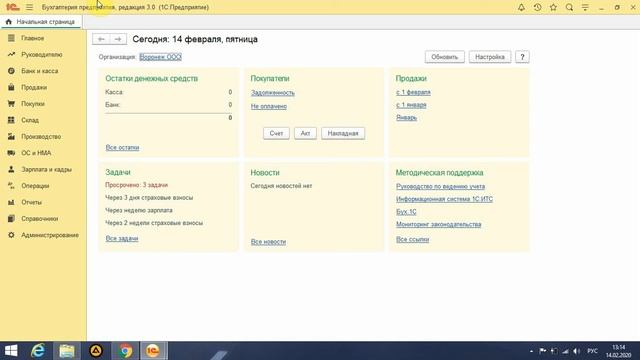Open Не оплачено link

tap(269, 106)
